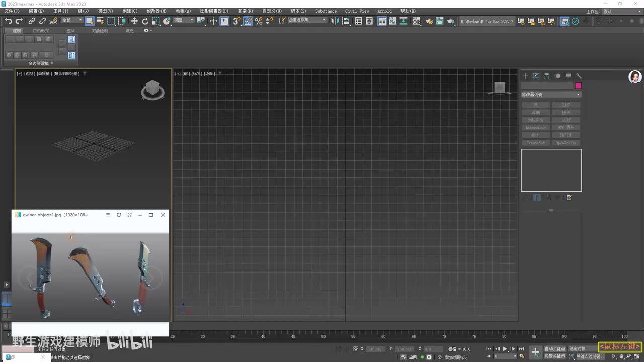Click the Redo arrow icon
The height and width of the screenshot is (362, 644).
[19, 21]
